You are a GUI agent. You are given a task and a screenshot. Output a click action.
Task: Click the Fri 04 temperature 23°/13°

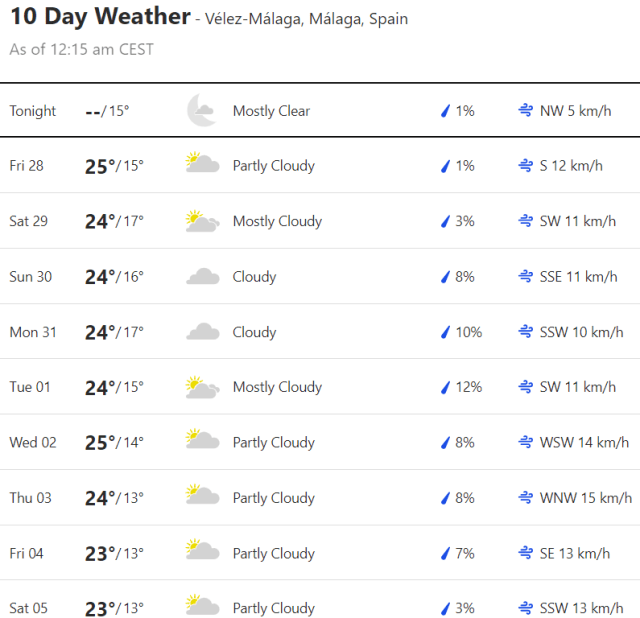pos(114,553)
